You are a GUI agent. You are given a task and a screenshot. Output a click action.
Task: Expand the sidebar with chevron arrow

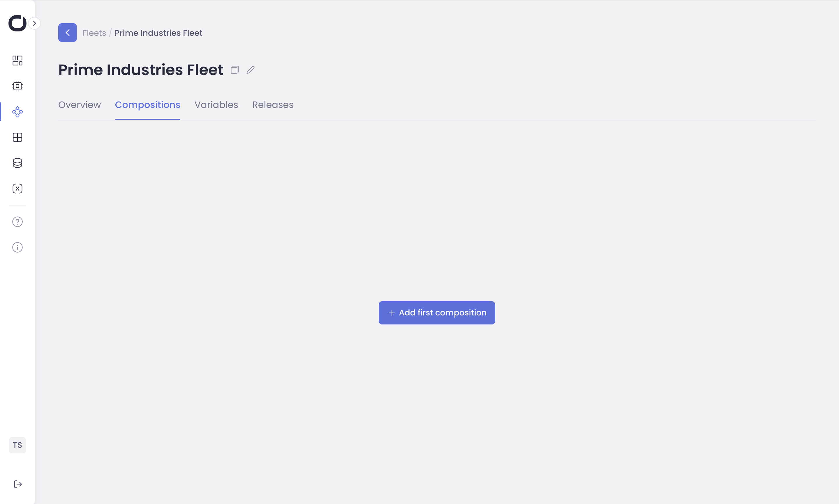point(34,24)
